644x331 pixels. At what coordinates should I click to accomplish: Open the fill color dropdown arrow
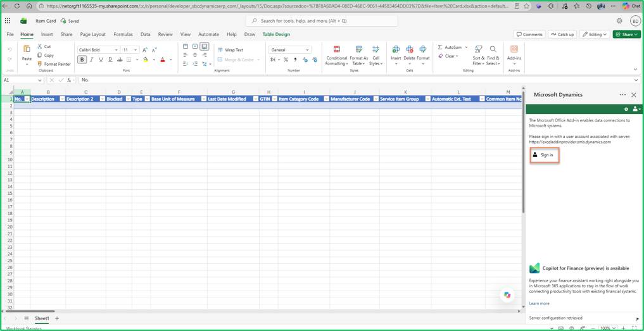point(154,59)
